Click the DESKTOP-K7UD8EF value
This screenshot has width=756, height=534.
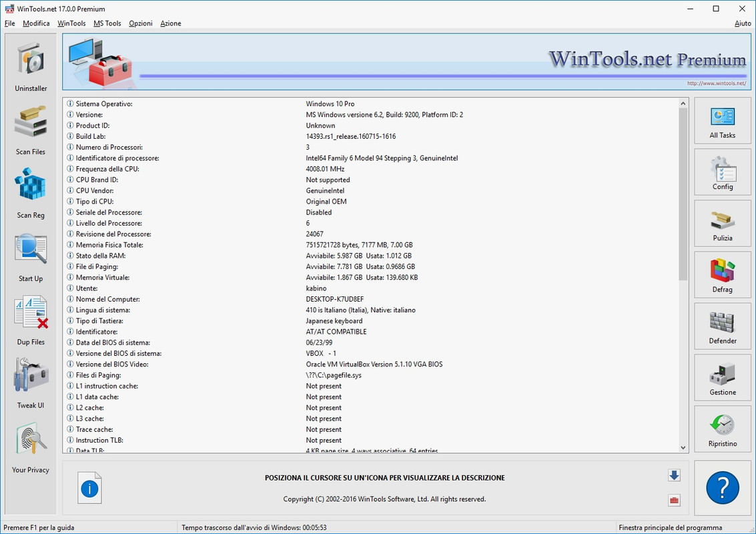tap(334, 299)
